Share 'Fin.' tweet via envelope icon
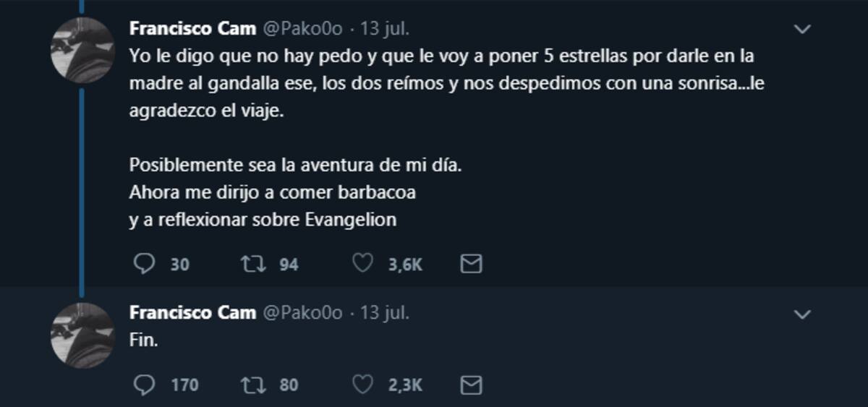Viewport: 868px width, 407px height. 471,384
